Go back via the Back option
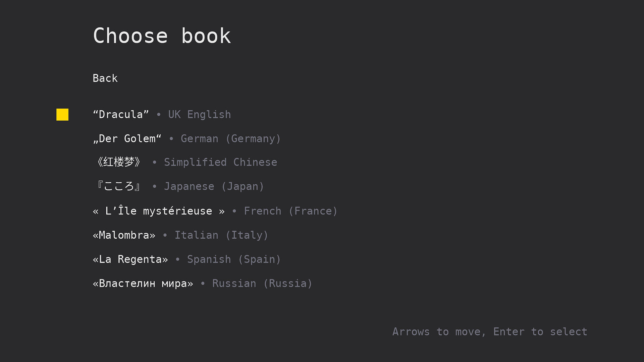Image resolution: width=644 pixels, height=362 pixels. pos(105,78)
